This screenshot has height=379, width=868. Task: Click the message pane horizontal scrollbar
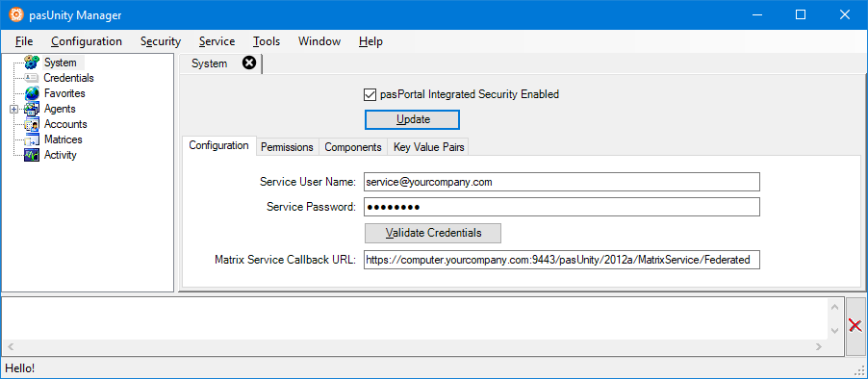[x=415, y=346]
